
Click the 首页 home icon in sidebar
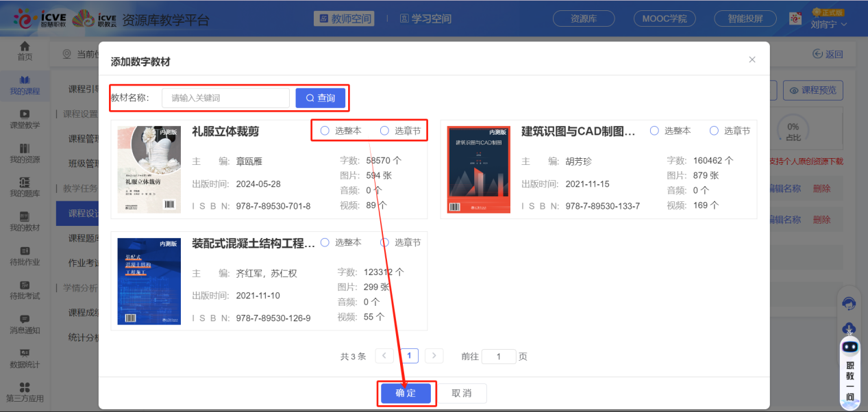coord(25,51)
